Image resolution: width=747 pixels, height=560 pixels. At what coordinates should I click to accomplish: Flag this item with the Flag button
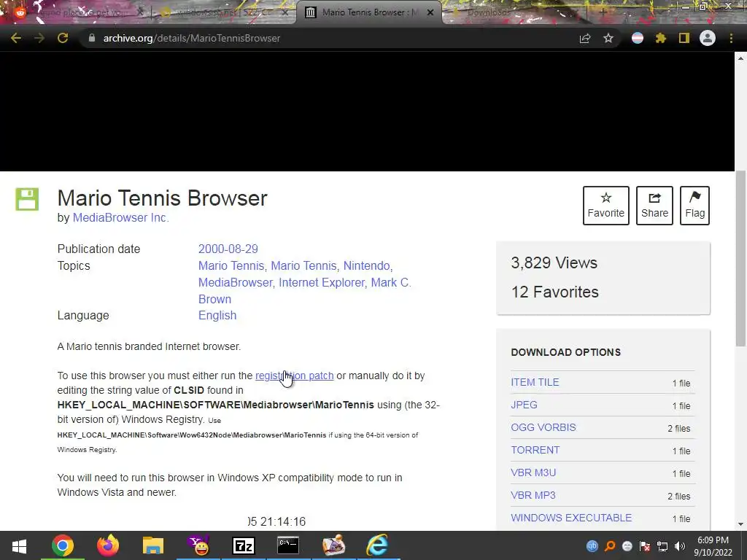pyautogui.click(x=694, y=205)
